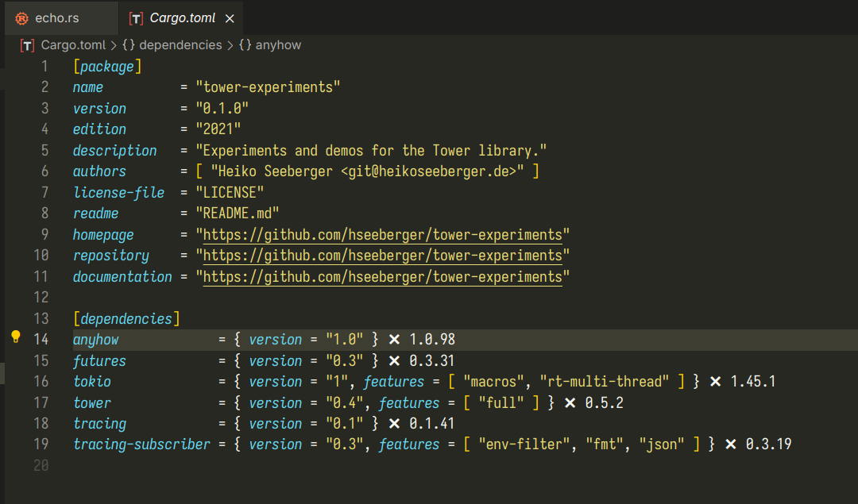Click the [dependencies] section header
The width and height of the screenshot is (858, 504).
pyautogui.click(x=126, y=319)
